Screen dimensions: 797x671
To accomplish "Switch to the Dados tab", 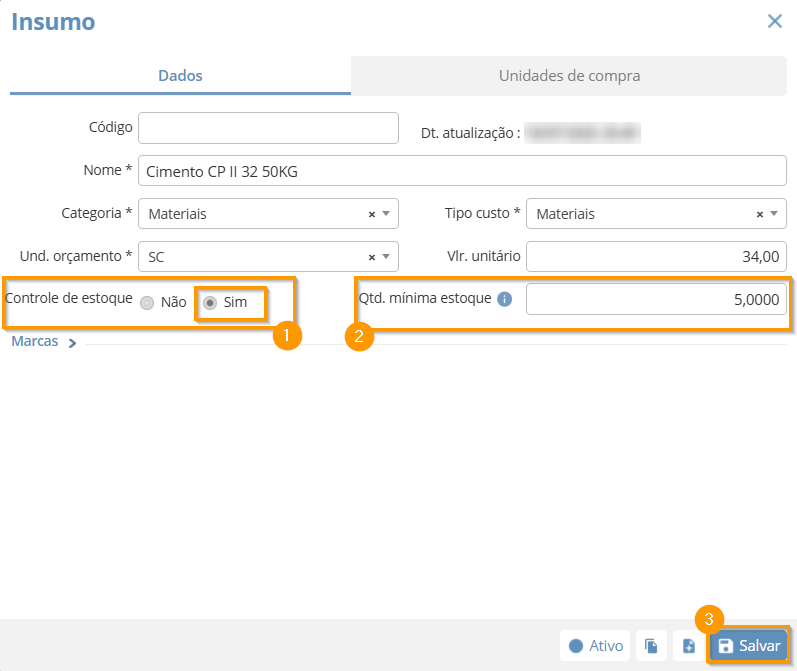I will click(180, 75).
